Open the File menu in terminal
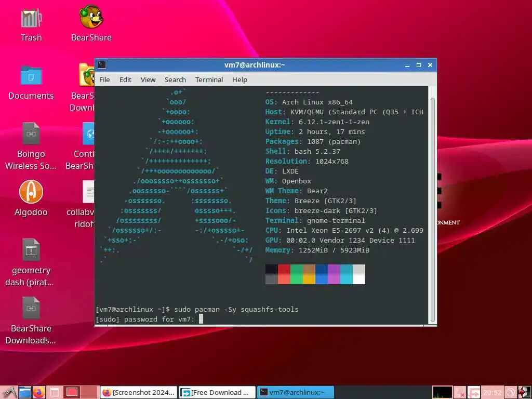The height and width of the screenshot is (399, 532). tap(104, 79)
